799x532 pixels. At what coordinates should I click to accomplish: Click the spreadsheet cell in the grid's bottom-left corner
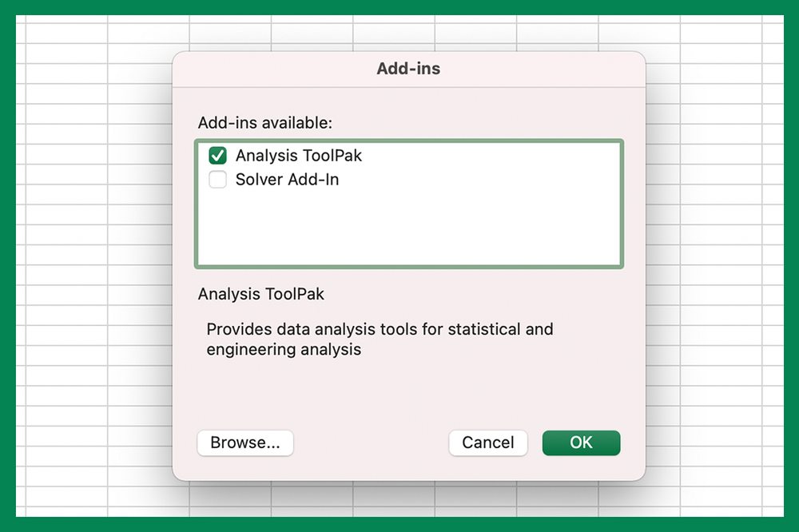pyautogui.click(x=67, y=497)
